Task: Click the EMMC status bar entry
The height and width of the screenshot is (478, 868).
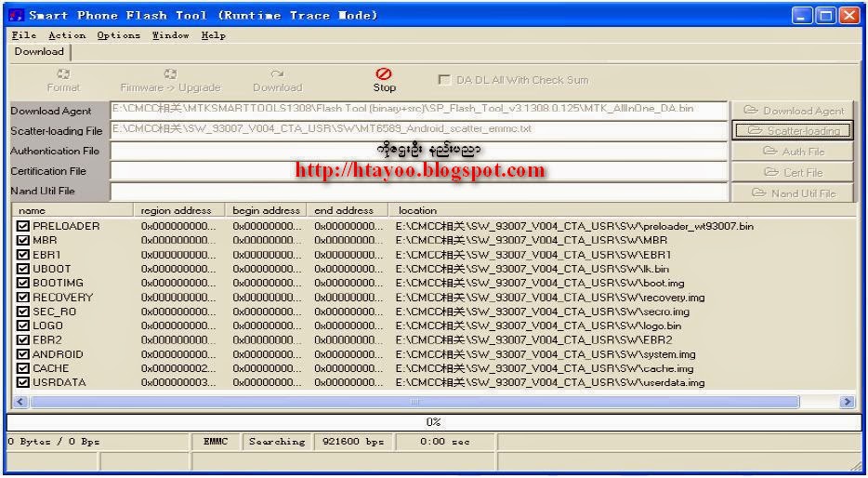Action: 216,442
